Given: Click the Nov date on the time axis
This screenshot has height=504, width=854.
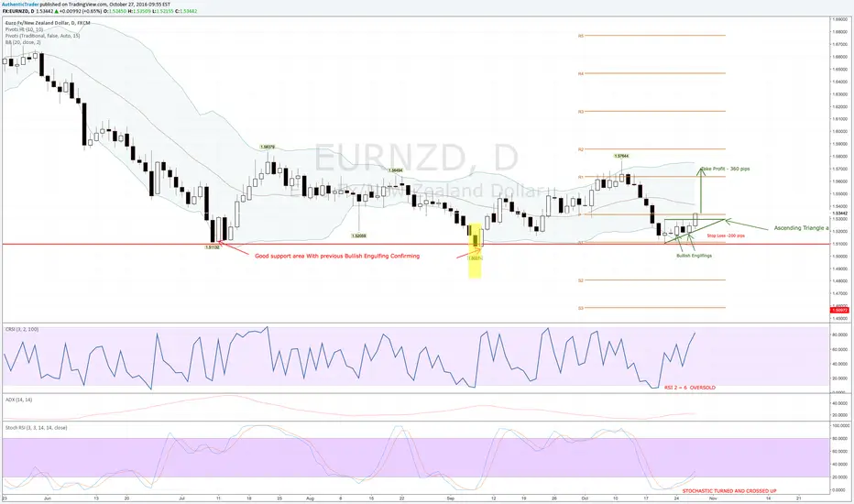Looking at the screenshot, I should click(713, 498).
